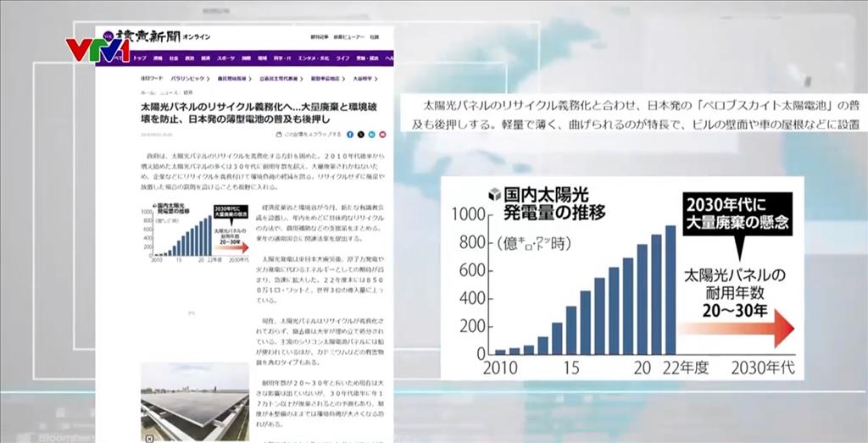Open the ライフ section
Viewport: 868px width, 443px height.
pos(342,58)
